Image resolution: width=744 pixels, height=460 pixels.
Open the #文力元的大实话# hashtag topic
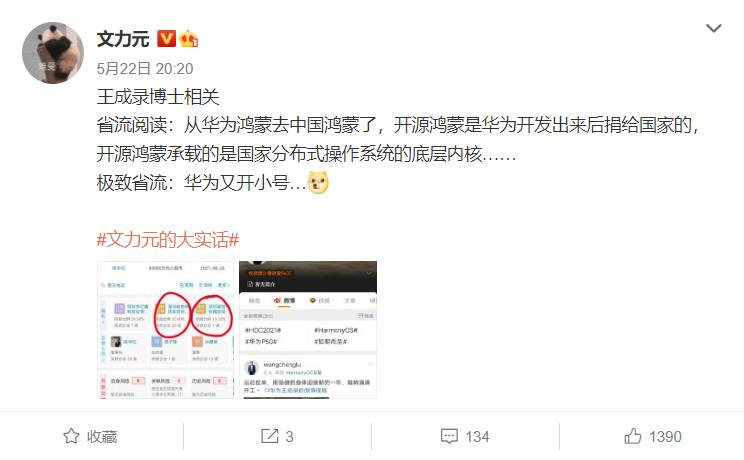(167, 239)
